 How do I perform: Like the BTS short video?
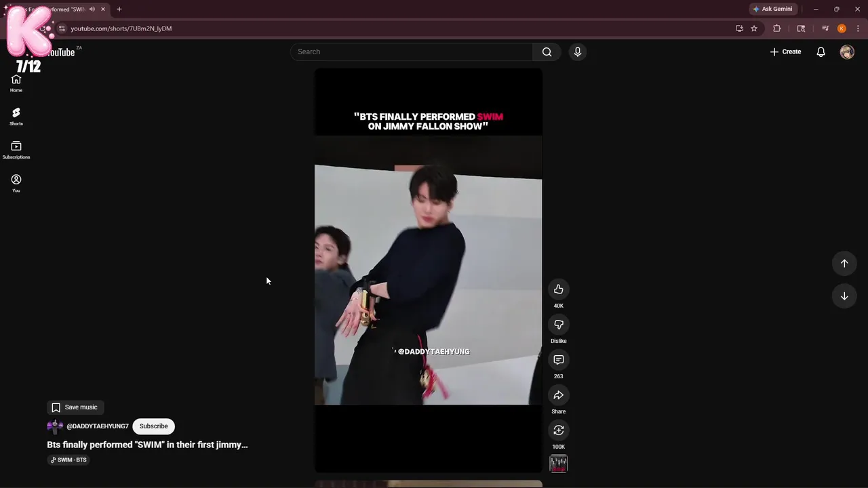click(558, 289)
